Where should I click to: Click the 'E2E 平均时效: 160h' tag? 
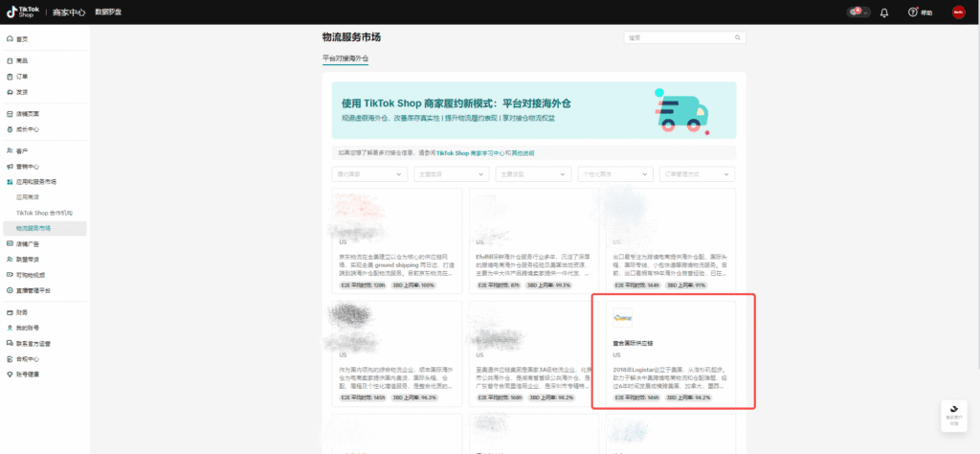[x=500, y=397]
